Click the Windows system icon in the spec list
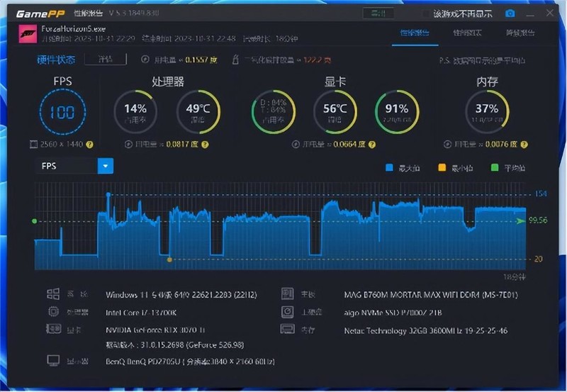The height and width of the screenshot is (392, 567). point(53,293)
